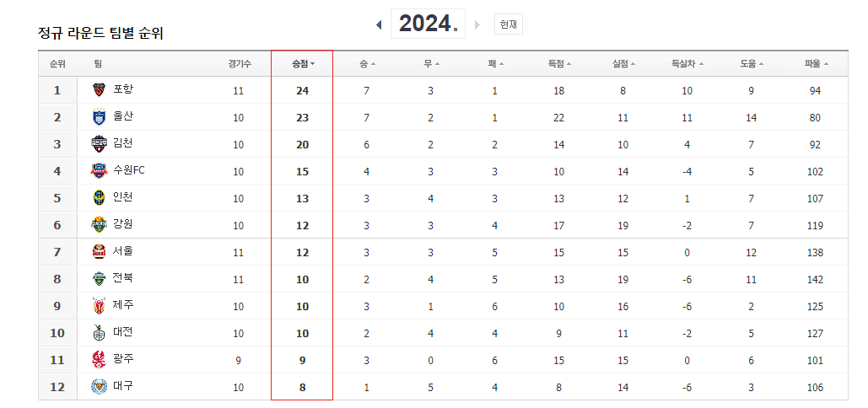
Task: Click the Gangwon (강원) team emblem
Action: pyautogui.click(x=99, y=225)
